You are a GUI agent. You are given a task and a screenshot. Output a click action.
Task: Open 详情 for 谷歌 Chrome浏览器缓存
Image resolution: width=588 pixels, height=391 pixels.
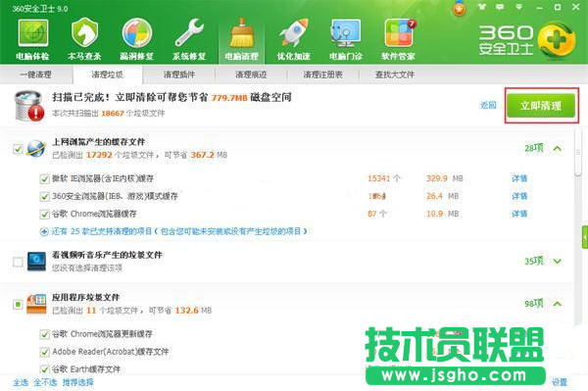click(x=519, y=214)
